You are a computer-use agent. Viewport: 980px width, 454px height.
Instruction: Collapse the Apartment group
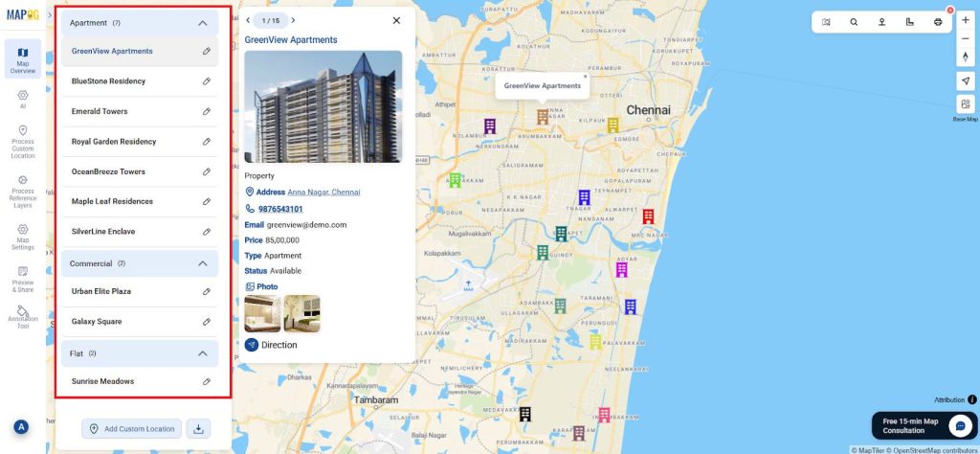tap(202, 23)
